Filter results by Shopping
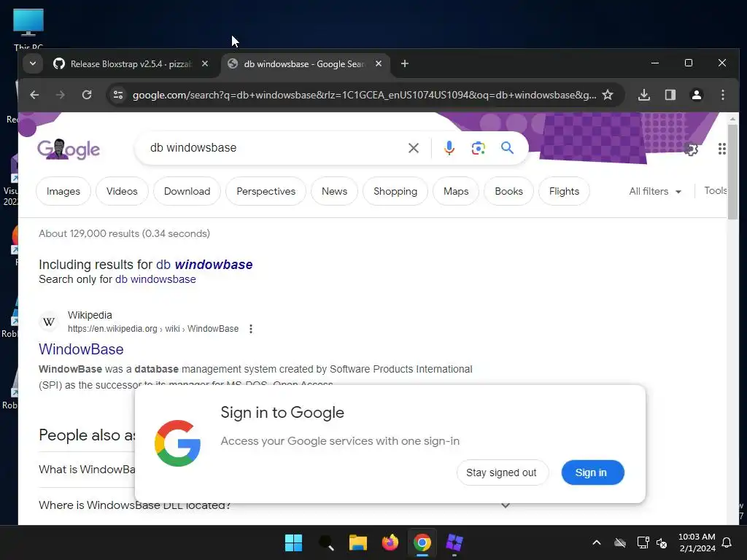Image resolution: width=747 pixels, height=560 pixels. click(395, 191)
